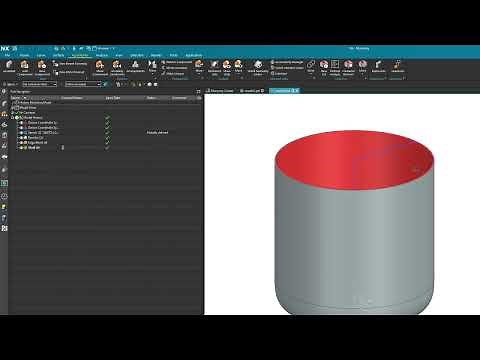This screenshot has width=480, height=360.
Task: Open the Assemblies ribbon tab
Action: click(x=80, y=55)
